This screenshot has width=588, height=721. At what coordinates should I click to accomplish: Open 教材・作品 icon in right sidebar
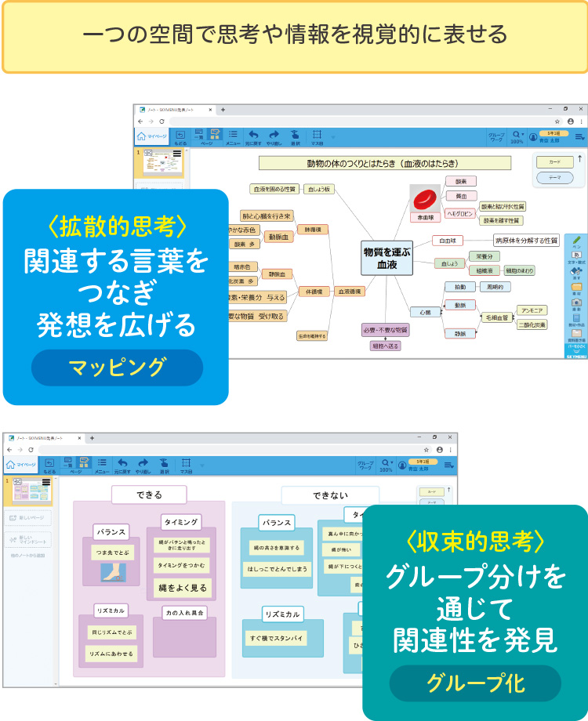576,320
